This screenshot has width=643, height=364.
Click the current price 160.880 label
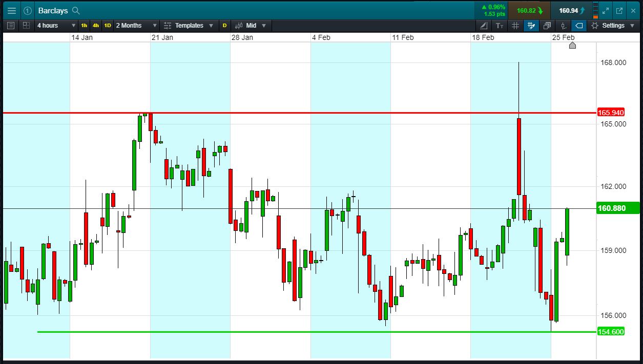coord(618,208)
